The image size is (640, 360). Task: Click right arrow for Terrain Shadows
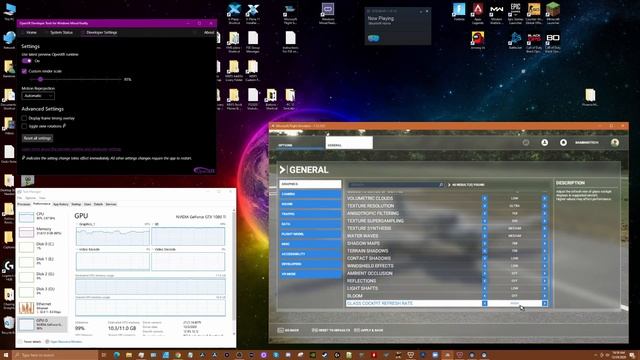pyautogui.click(x=544, y=251)
